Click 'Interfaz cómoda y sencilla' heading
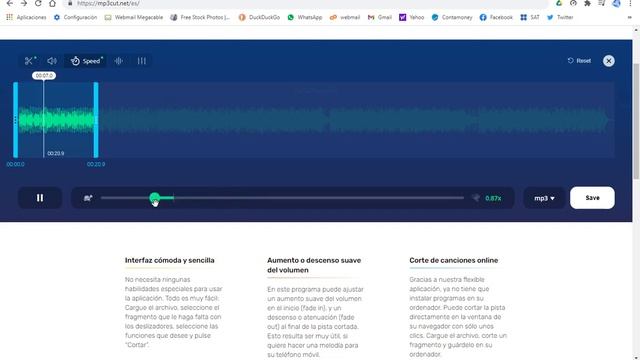The image size is (640, 360). (x=169, y=260)
